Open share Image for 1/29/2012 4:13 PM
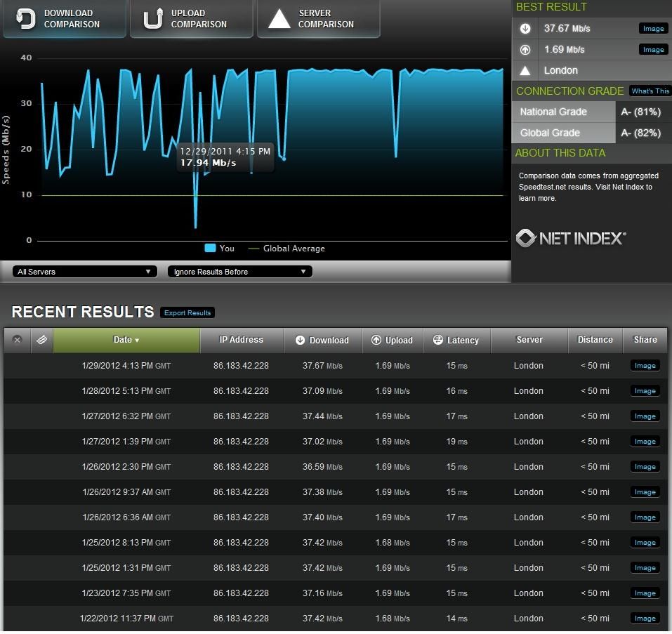The image size is (672, 634). point(645,366)
